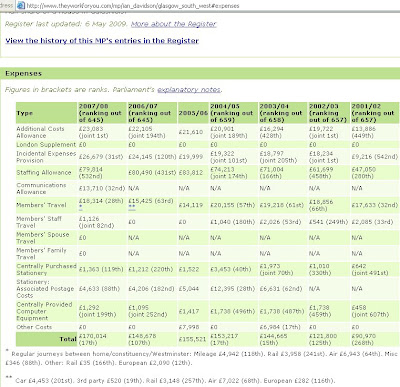This screenshot has width=400, height=387.
Task: Click the '£80,490 (431st)' cell
Action: click(x=152, y=173)
